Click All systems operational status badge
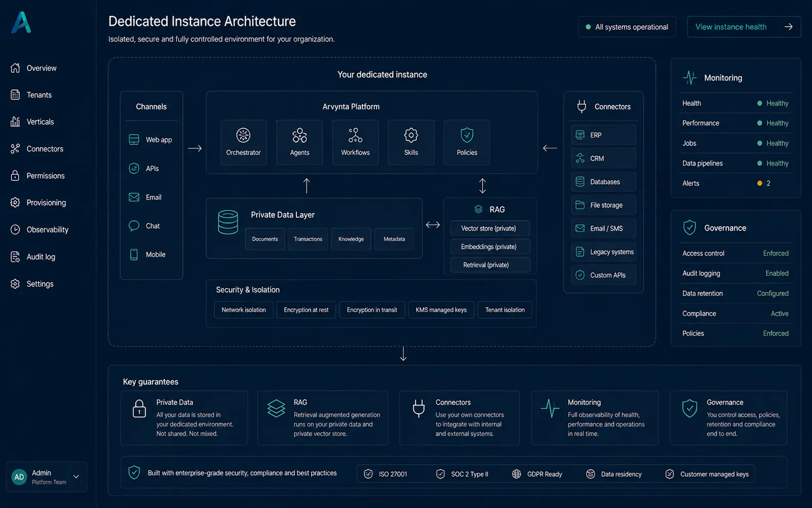The image size is (812, 508). [x=627, y=27]
